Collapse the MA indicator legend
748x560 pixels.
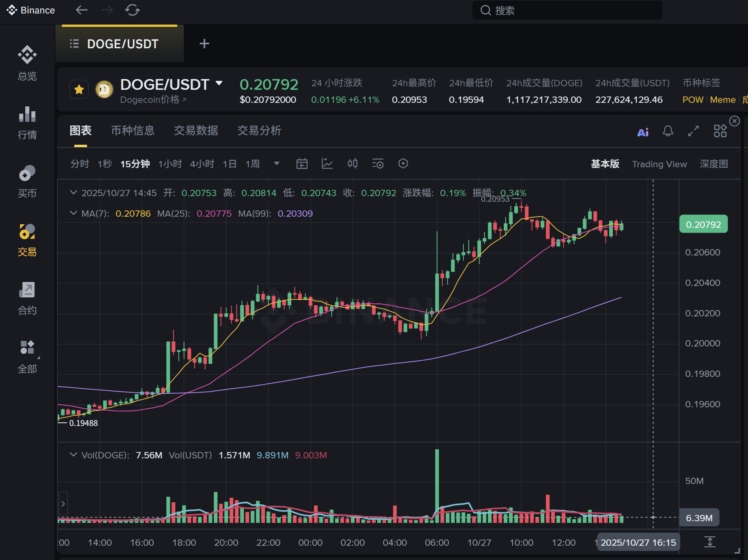pos(73,213)
